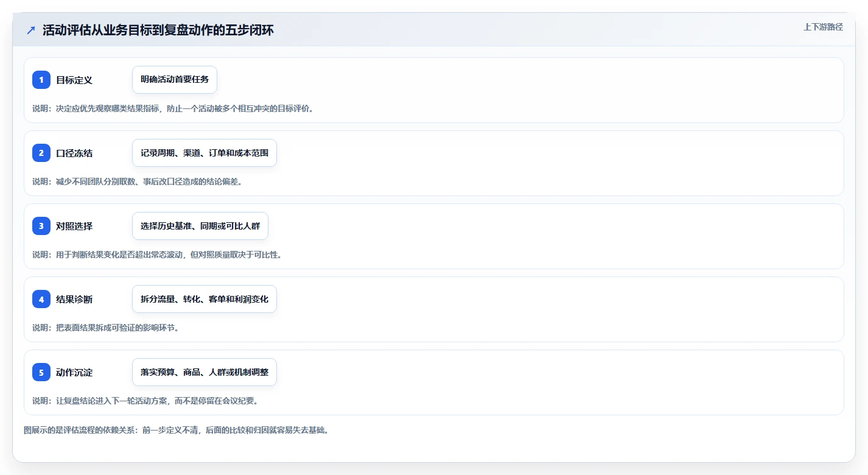This screenshot has height=475, width=868.
Task: Select the 目标定义 step heading
Action: (x=74, y=80)
